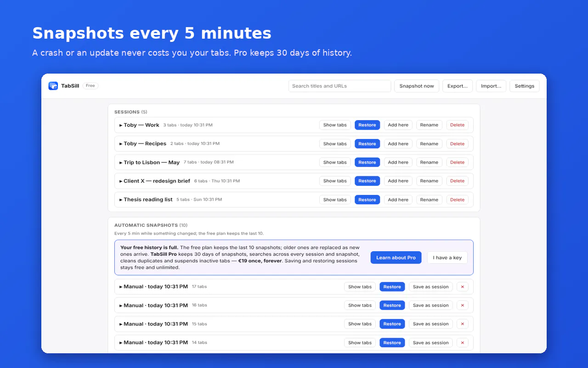The height and width of the screenshot is (368, 588).
Task: Remove the 17 tabs snapshot with its × button
Action: (463, 287)
